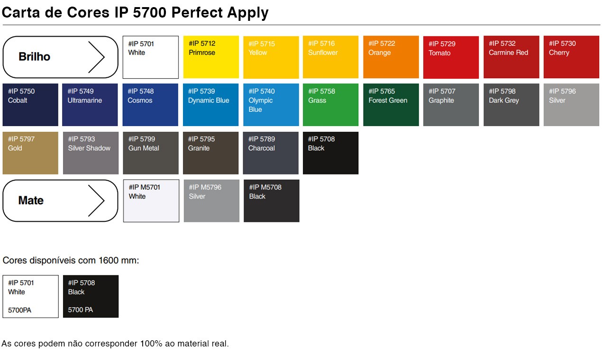Click the Black 5700 PA swatch
602x364 pixels.
coord(91,296)
